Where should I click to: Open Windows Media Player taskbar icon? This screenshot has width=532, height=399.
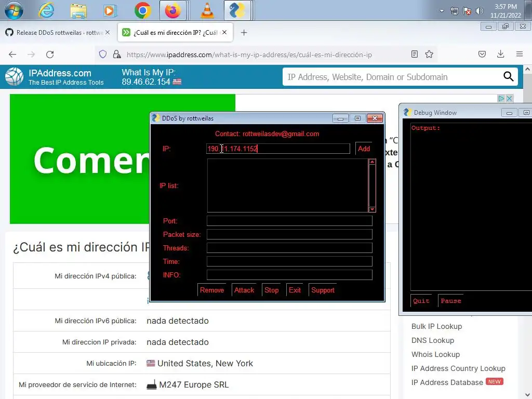[x=110, y=11]
